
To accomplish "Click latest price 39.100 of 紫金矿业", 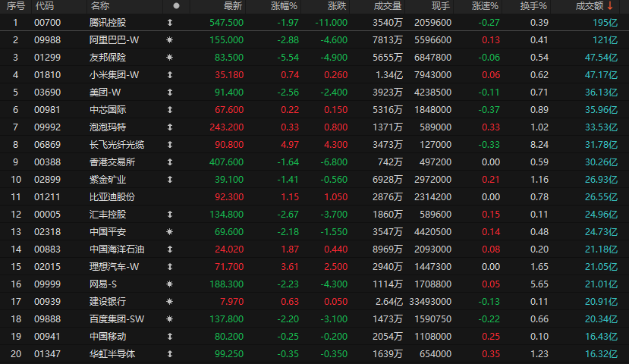I will click(229, 180).
